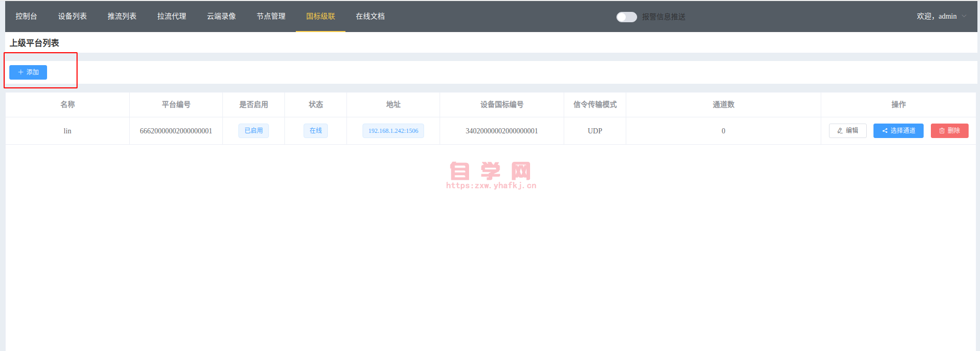
Task: Go to the 推流列表 tab
Action: [122, 17]
